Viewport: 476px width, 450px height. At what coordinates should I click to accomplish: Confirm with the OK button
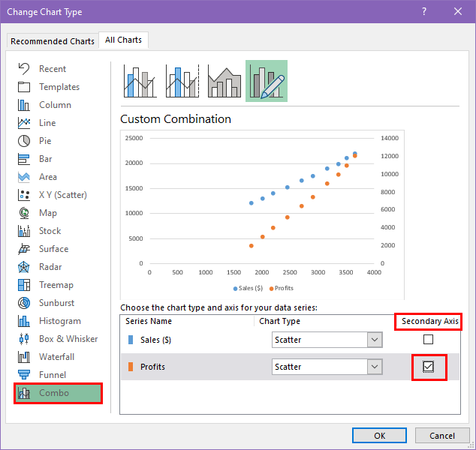[x=379, y=436]
